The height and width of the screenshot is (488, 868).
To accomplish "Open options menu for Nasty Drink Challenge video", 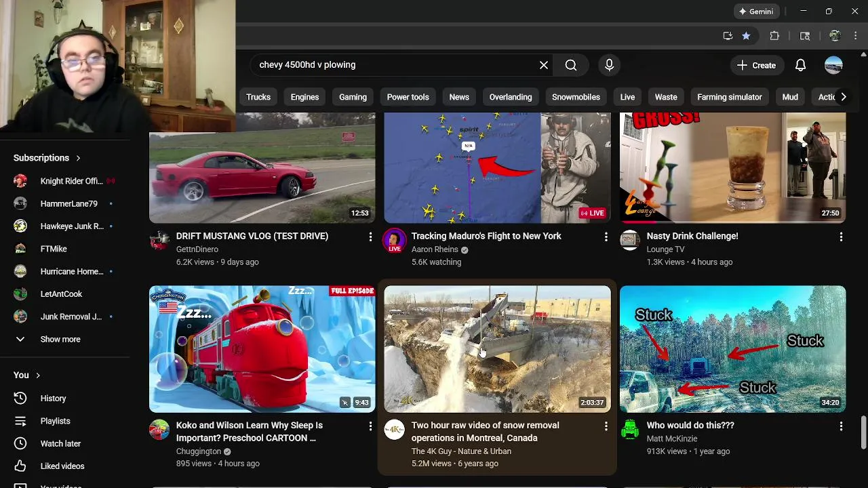I will coord(841,237).
